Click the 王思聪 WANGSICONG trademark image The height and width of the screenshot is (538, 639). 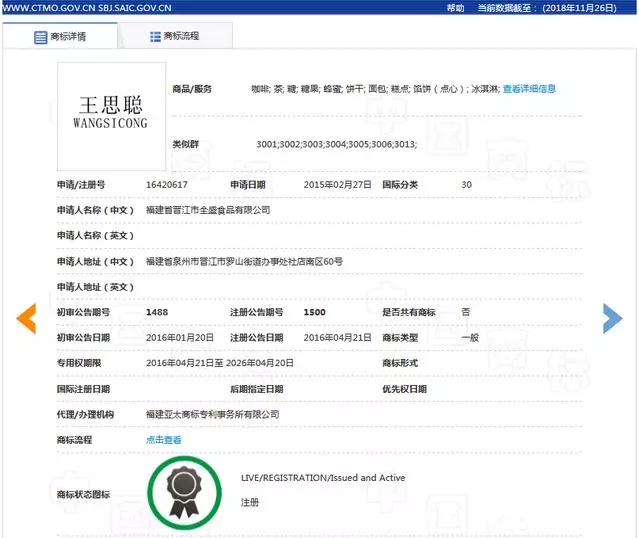click(x=111, y=115)
